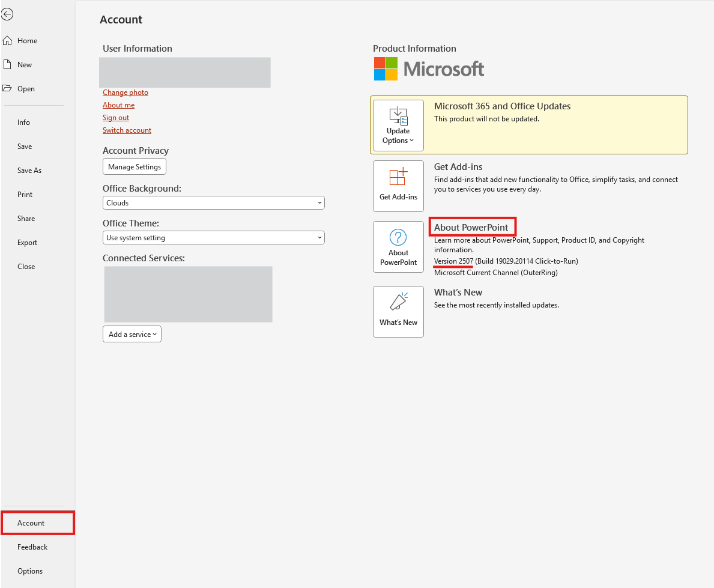
Task: Select Info in the sidebar
Action: tap(23, 123)
